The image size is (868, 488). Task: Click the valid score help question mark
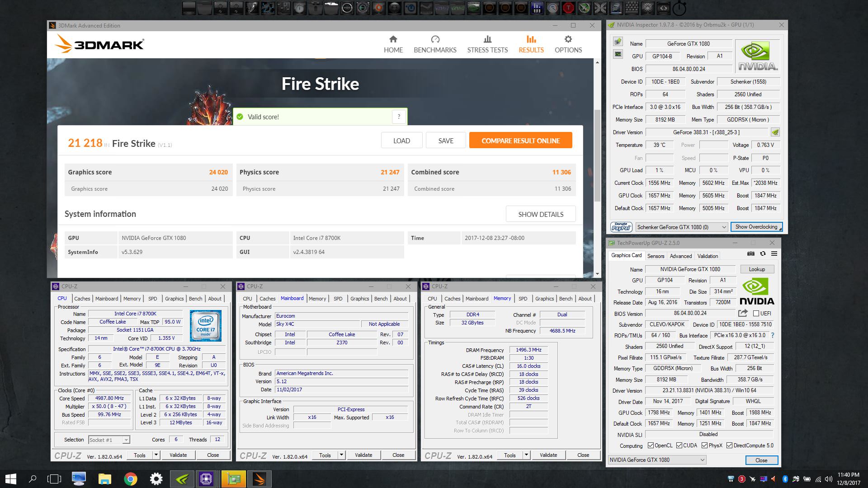[x=399, y=117]
